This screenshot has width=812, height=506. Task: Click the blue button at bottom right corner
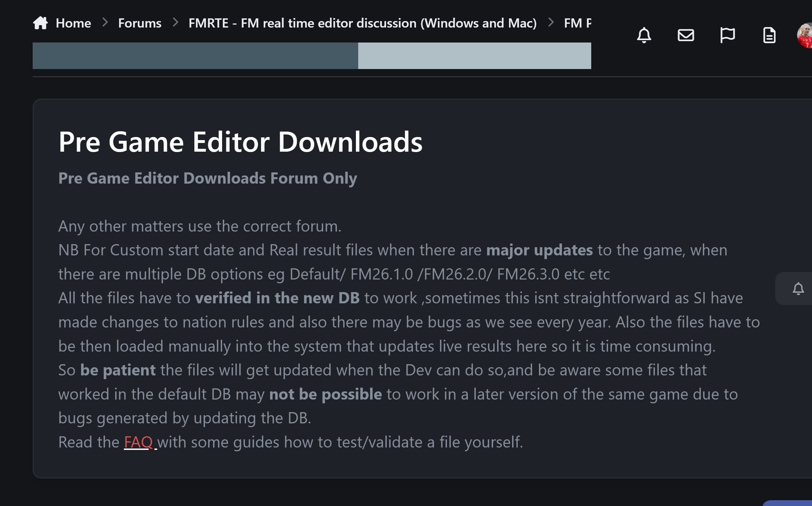[787, 503]
